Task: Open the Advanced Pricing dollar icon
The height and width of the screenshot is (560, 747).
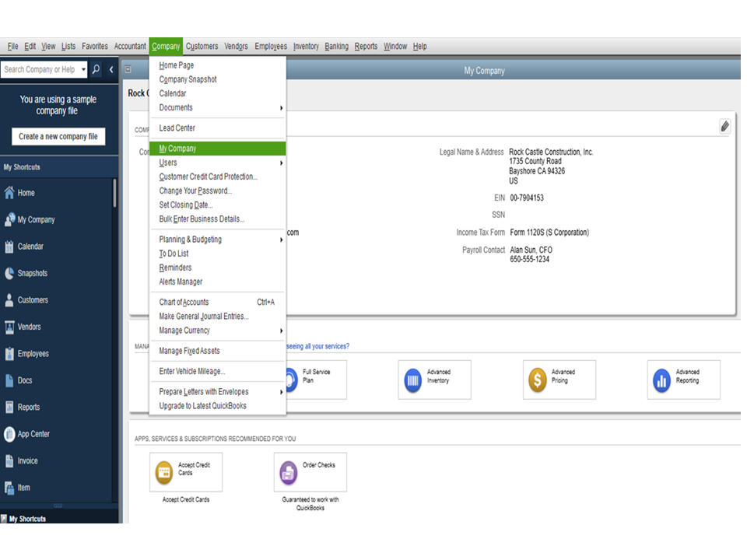Action: coord(538,380)
